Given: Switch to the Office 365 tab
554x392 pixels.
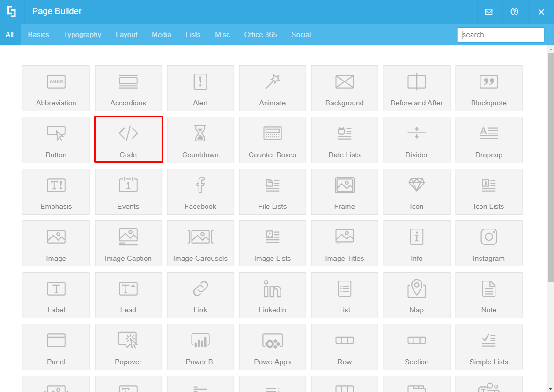Looking at the screenshot, I should pos(260,34).
